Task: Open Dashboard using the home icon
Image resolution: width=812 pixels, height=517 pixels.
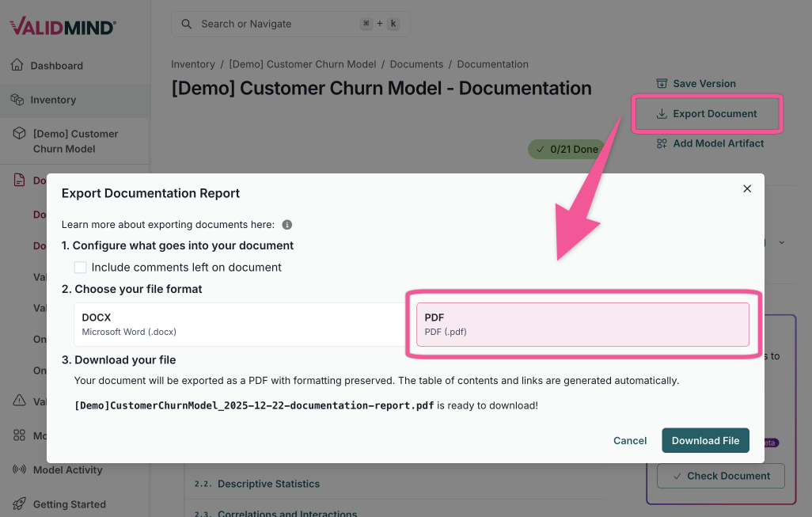Action: [17, 65]
